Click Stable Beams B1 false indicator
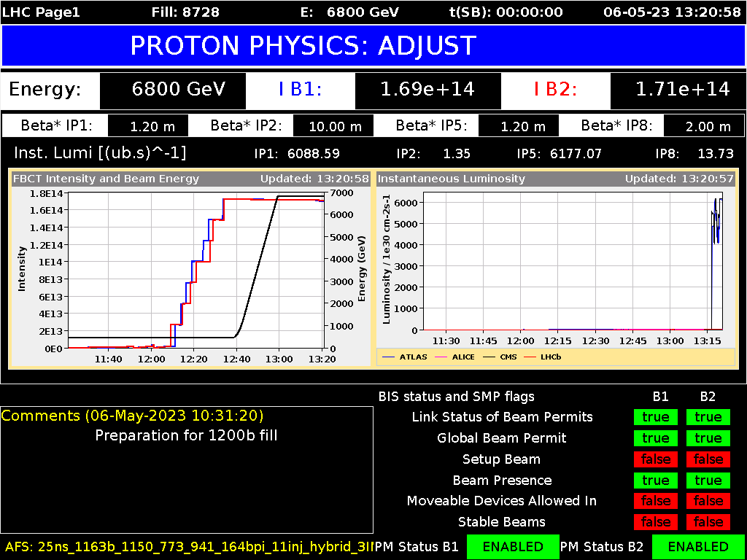 tap(656, 522)
